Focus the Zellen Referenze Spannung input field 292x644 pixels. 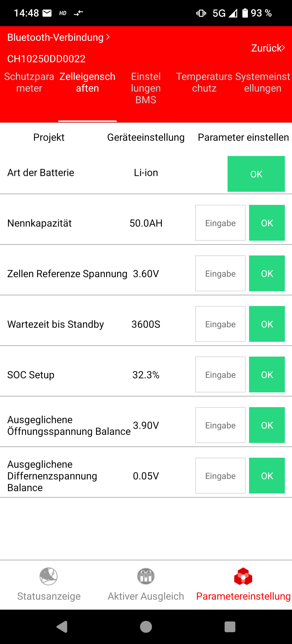[x=220, y=274]
